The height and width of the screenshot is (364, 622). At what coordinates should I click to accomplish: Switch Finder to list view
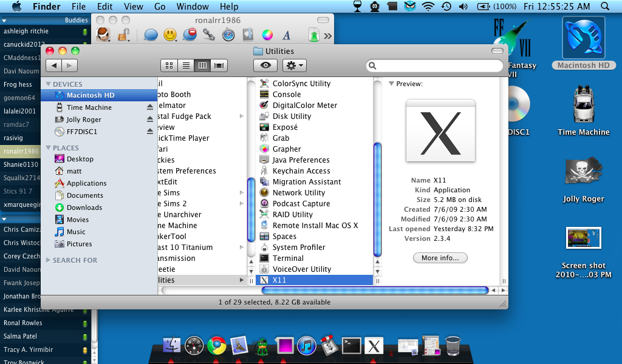186,66
